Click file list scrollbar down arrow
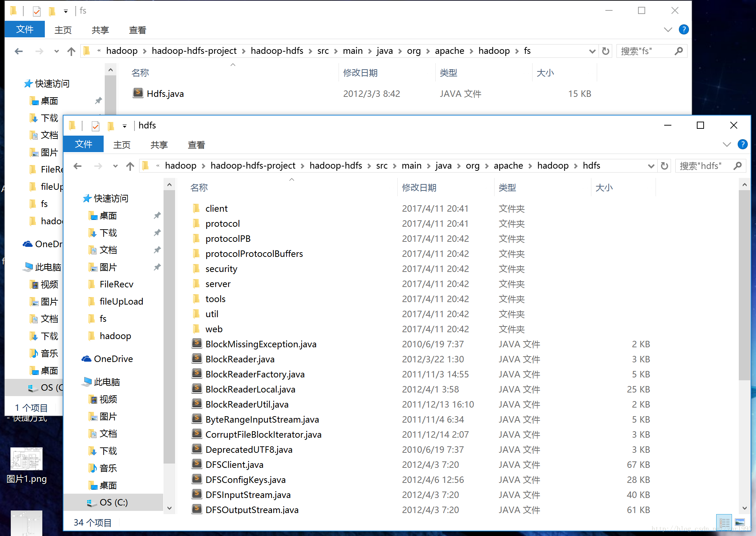 (745, 508)
